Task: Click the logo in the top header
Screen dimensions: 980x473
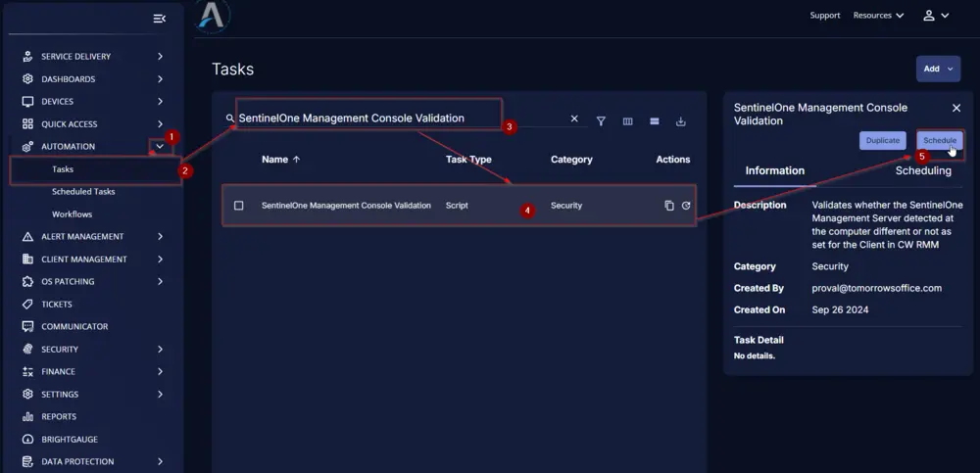Action: (213, 16)
